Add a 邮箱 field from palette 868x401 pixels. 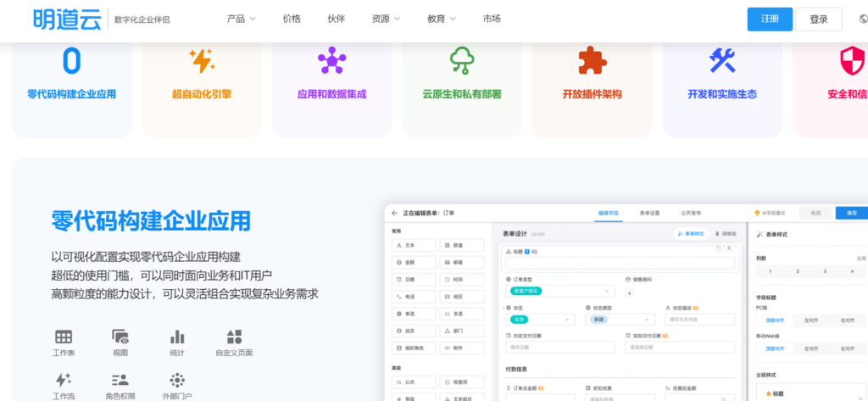click(462, 263)
